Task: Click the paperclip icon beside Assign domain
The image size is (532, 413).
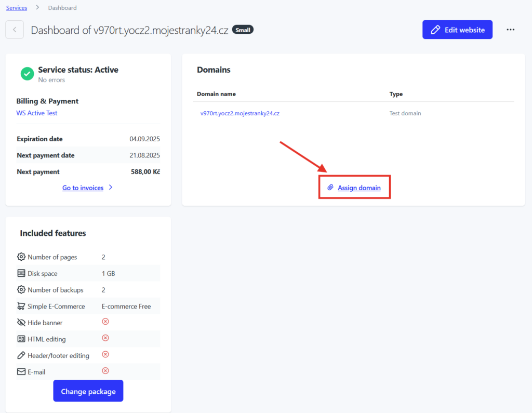Action: point(330,188)
